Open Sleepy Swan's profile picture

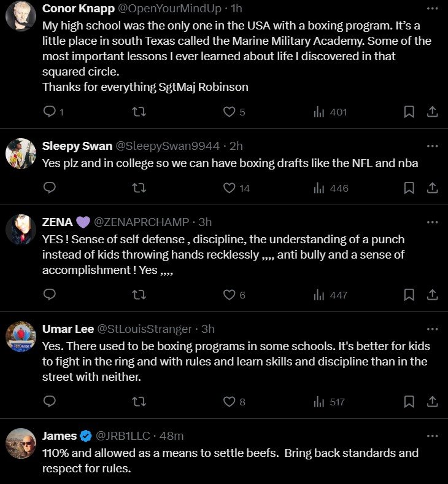(21, 154)
